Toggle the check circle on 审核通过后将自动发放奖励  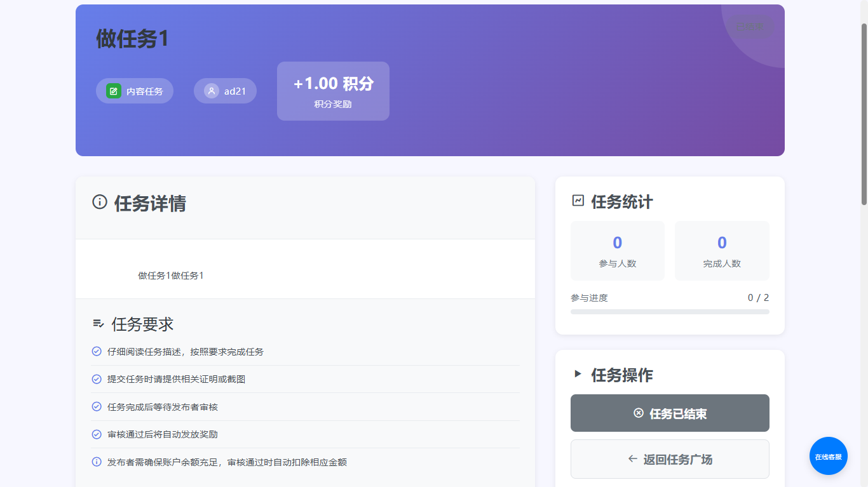point(97,434)
